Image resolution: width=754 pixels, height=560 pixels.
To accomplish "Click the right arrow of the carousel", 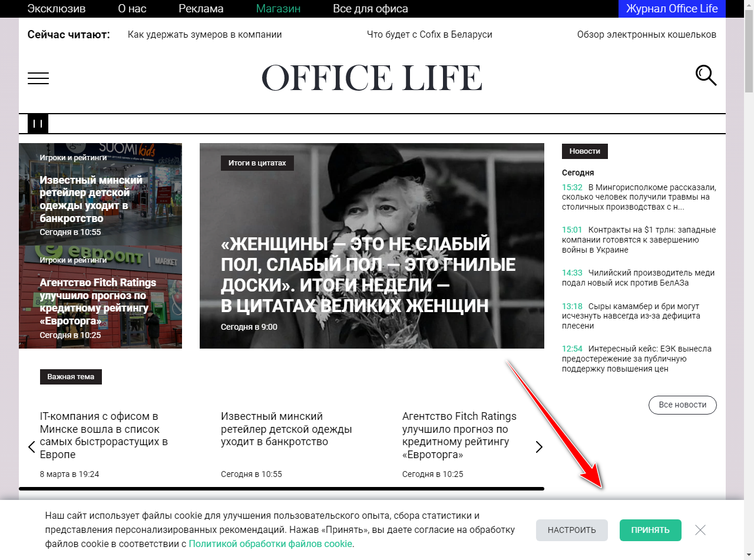I will click(538, 446).
